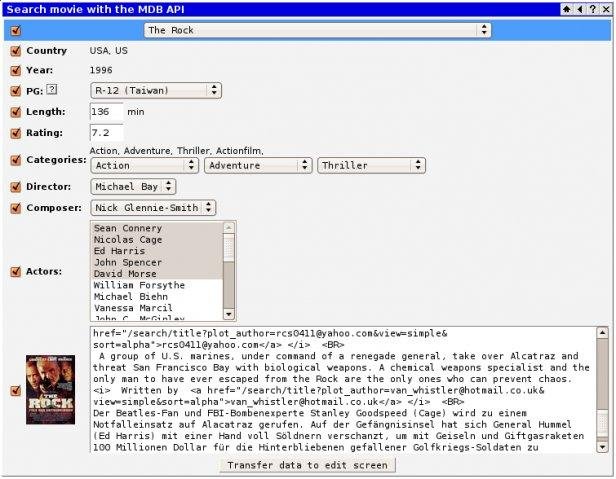Image resolution: width=616 pixels, height=479 pixels.
Task: Click the left-arrow back icon in title bar
Action: tap(580, 9)
